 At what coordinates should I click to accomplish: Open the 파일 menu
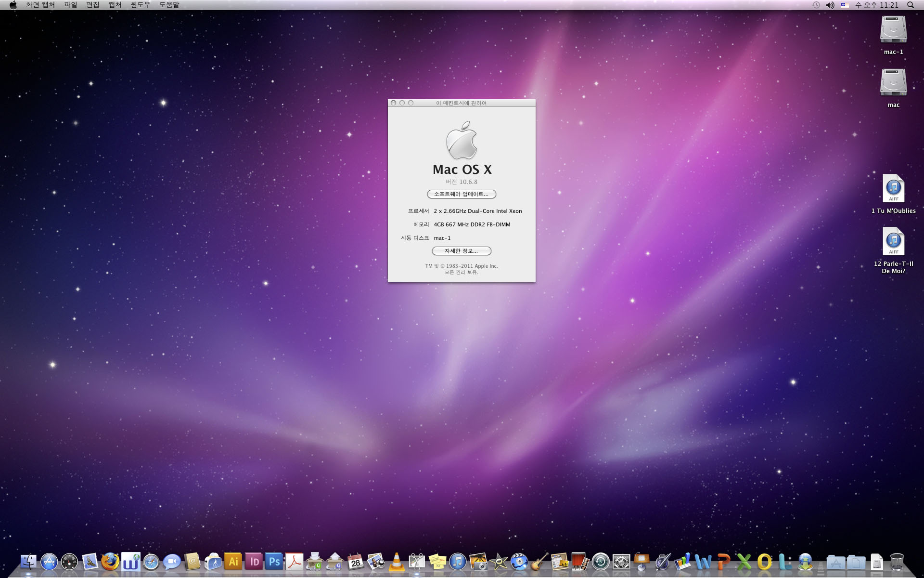70,5
